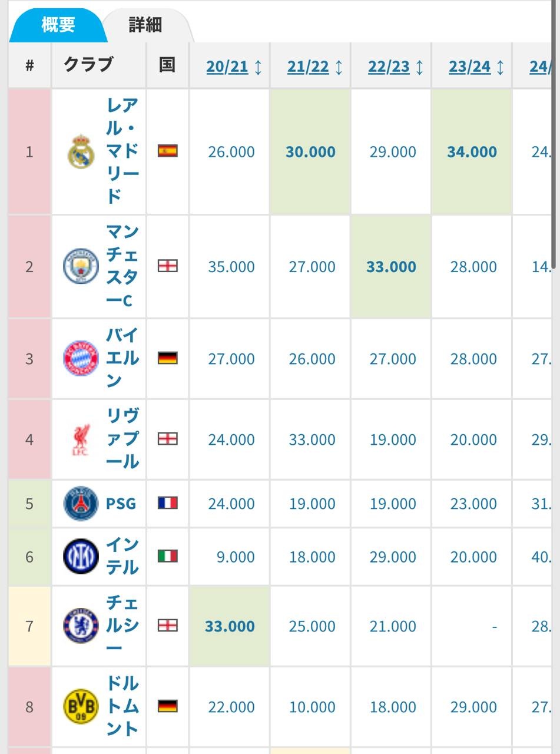
Task: Switch to the 概要 tab
Action: point(58,25)
